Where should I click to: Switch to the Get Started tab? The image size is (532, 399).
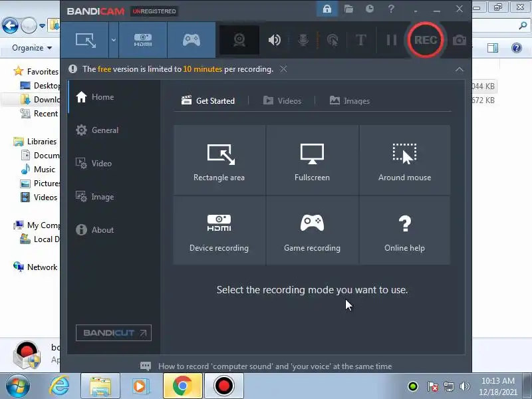(208, 101)
